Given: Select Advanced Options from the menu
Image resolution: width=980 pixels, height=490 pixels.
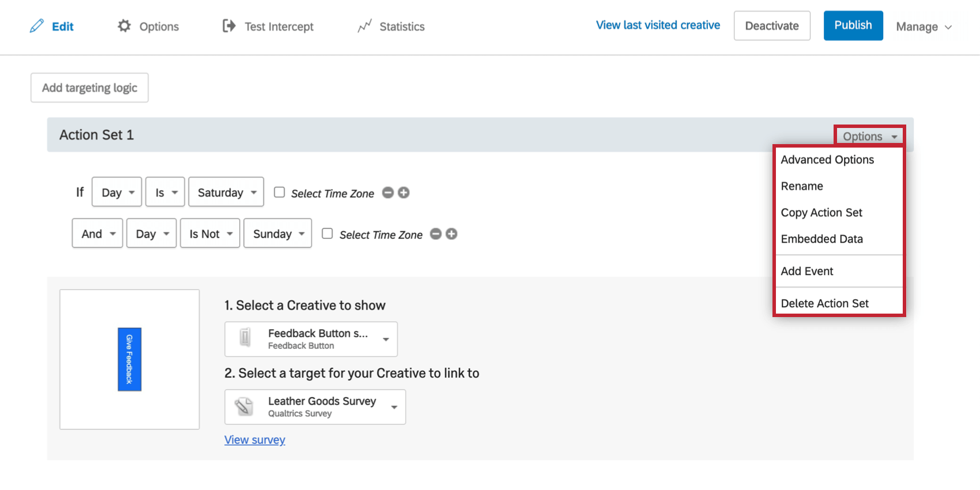Looking at the screenshot, I should pyautogui.click(x=827, y=160).
